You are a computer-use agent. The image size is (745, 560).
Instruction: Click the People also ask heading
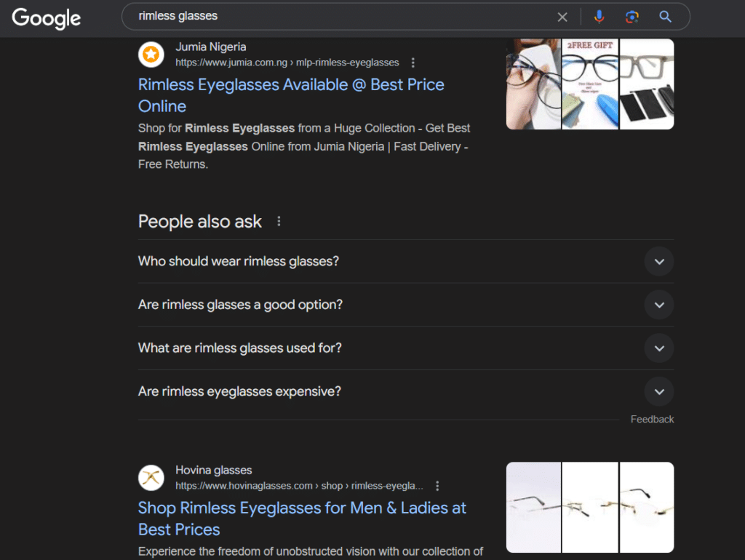click(x=199, y=222)
